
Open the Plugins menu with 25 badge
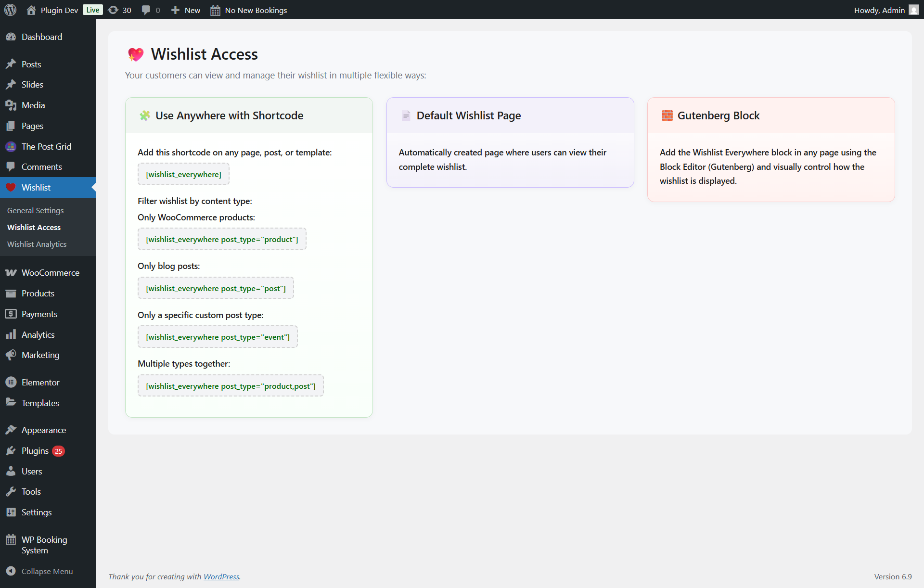point(35,451)
